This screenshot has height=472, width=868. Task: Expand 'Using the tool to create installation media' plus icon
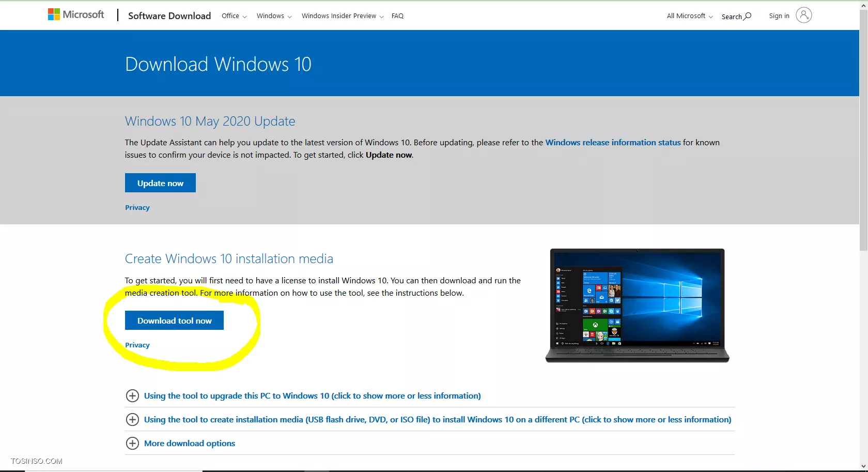pos(132,419)
